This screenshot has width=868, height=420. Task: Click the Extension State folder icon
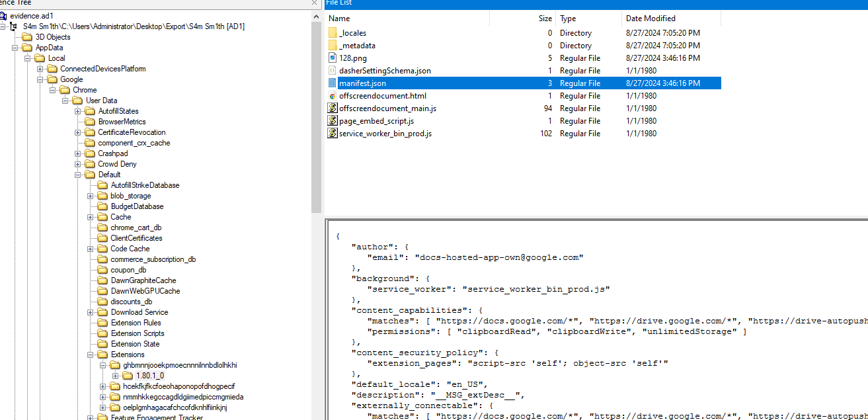[102, 344]
